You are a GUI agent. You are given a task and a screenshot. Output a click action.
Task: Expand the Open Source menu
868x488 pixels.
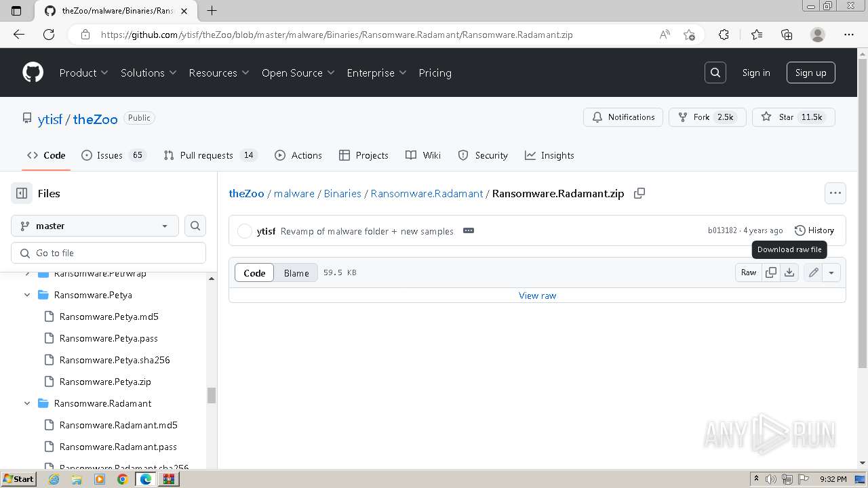click(298, 73)
